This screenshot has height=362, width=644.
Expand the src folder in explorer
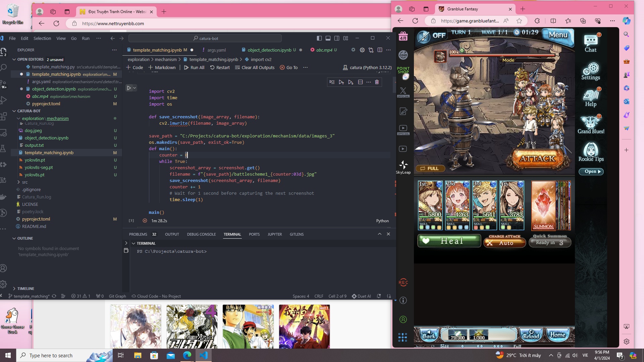25,182
